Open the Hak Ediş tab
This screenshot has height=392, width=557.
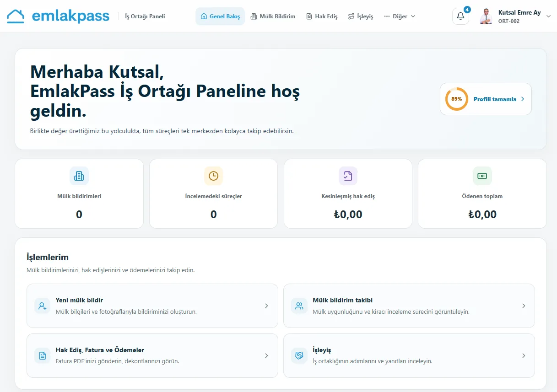pos(321,16)
